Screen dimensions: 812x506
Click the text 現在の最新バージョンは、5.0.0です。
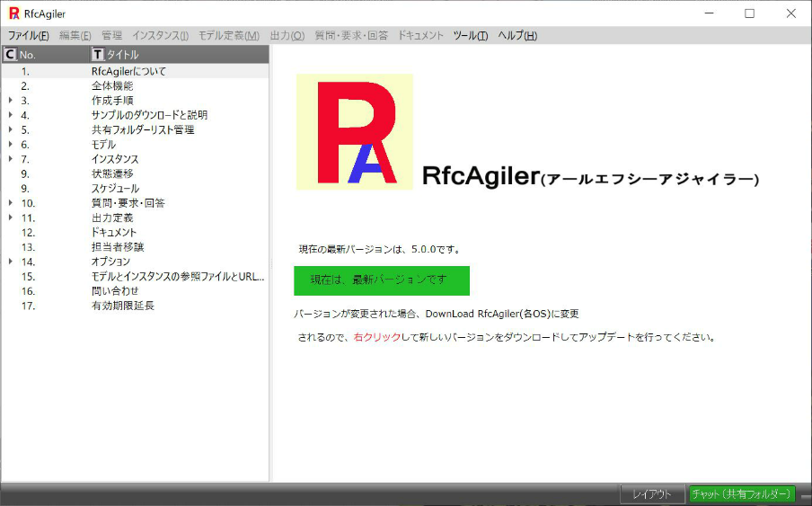[381, 249]
